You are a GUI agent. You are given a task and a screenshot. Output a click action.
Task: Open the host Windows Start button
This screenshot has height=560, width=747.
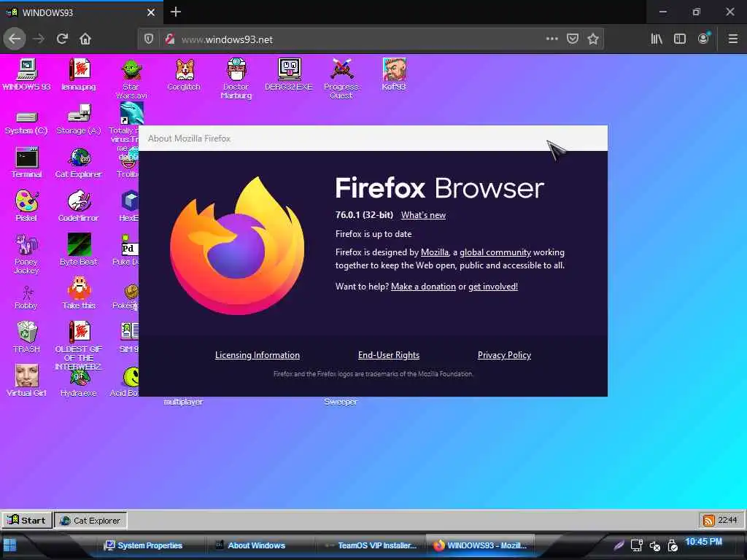pyautogui.click(x=9, y=545)
